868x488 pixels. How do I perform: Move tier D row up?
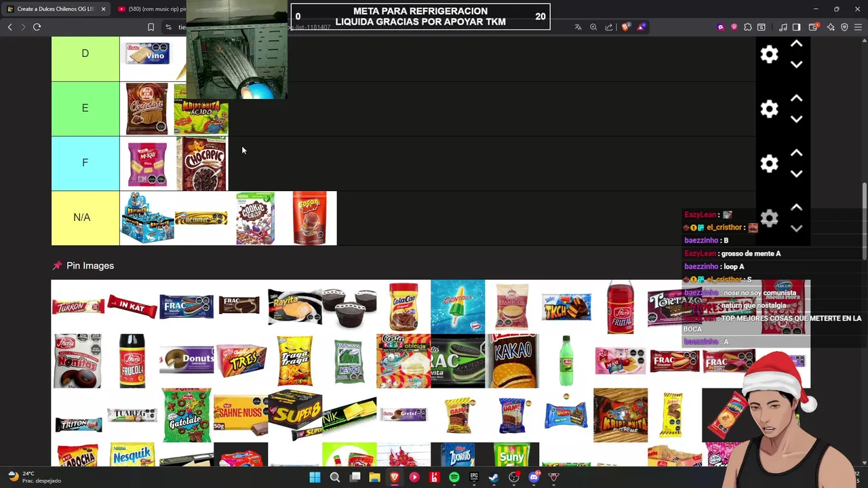[x=797, y=44]
